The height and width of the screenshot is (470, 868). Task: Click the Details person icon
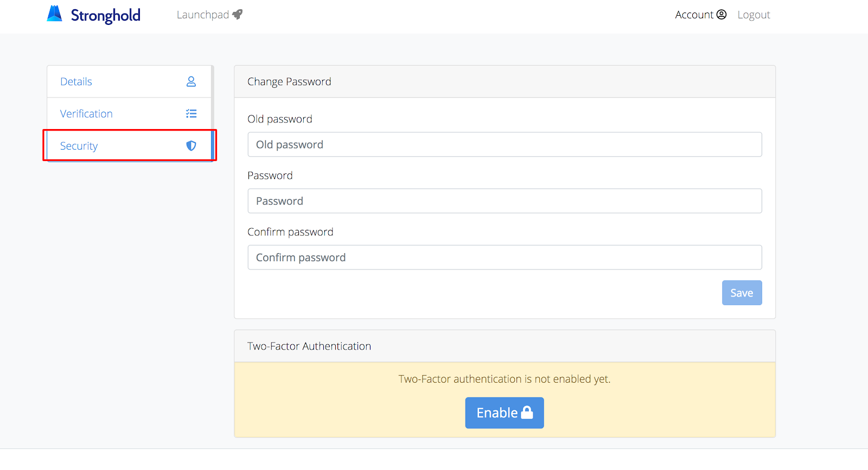click(x=191, y=81)
